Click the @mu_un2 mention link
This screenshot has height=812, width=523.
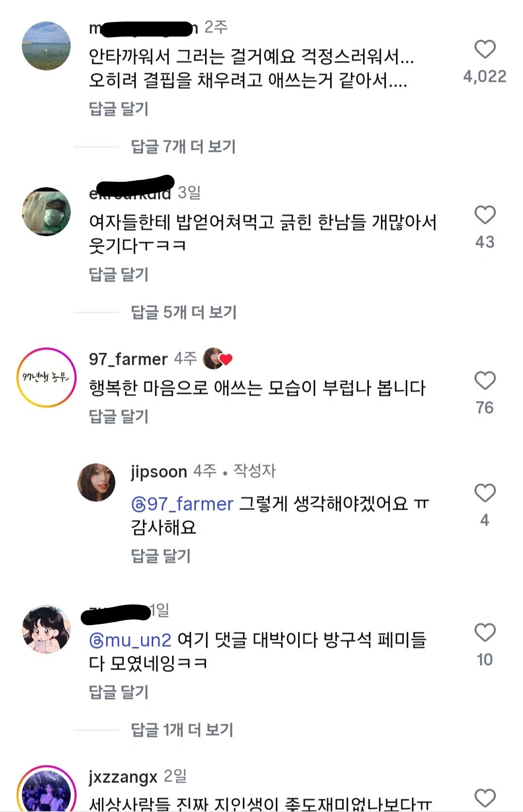click(x=130, y=640)
